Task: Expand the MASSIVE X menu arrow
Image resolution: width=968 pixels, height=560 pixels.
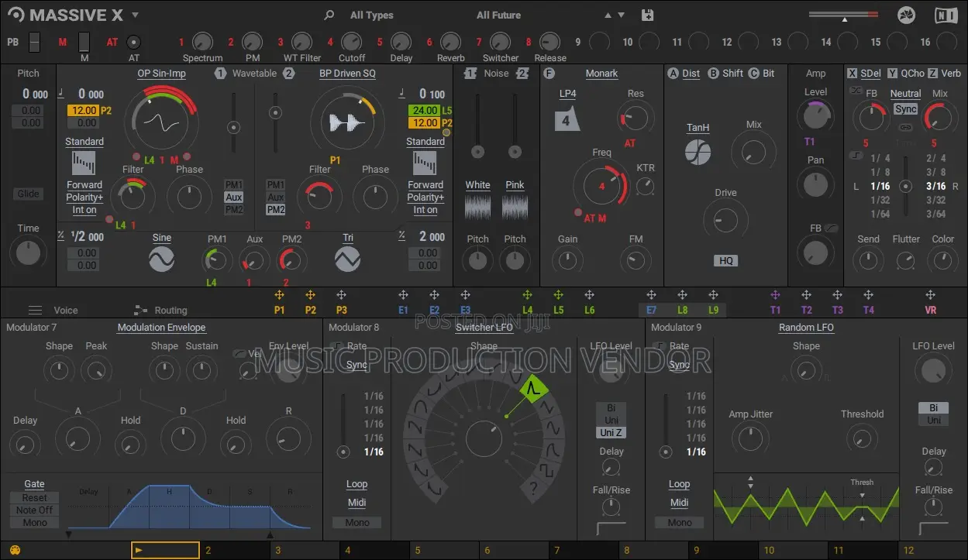Action: (133, 15)
